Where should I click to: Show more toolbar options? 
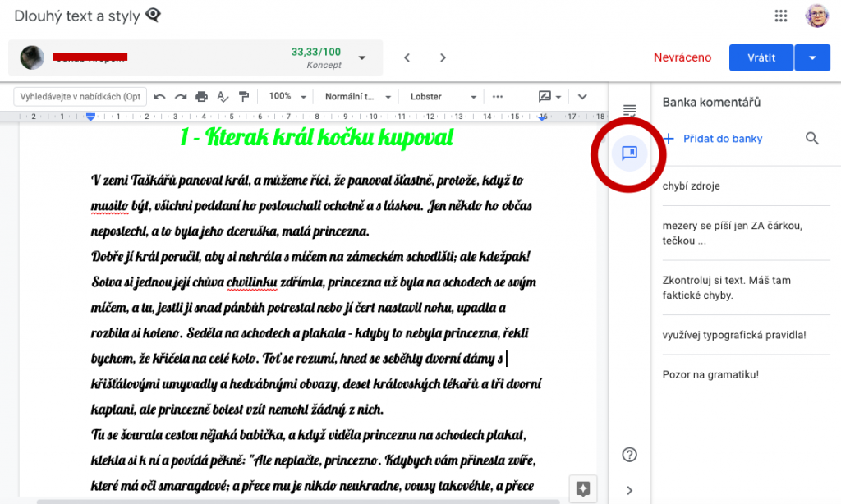[x=498, y=97]
